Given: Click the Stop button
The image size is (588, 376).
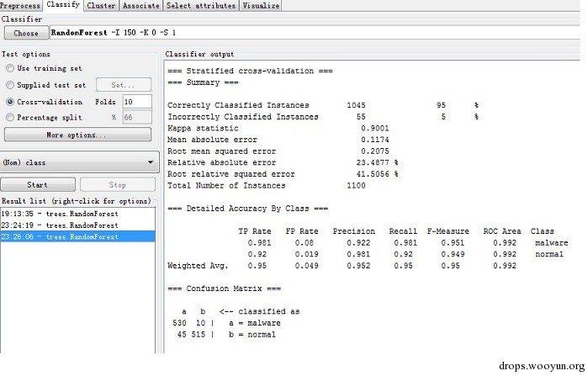Looking at the screenshot, I should click(118, 185).
